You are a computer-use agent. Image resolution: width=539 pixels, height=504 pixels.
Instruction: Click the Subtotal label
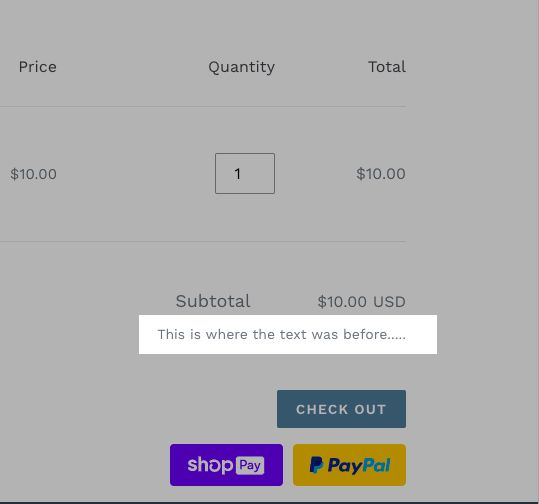(x=213, y=301)
